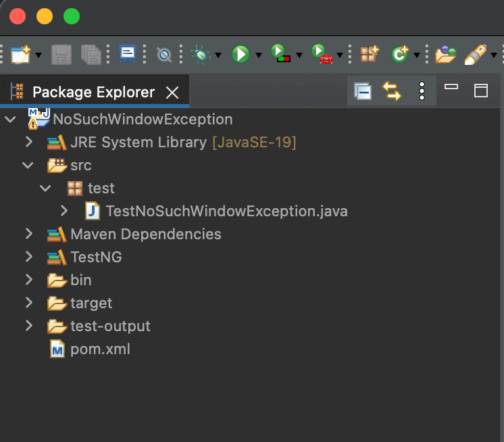Open the New wizard dropdown arrow
This screenshot has height=442, width=504.
[39, 55]
